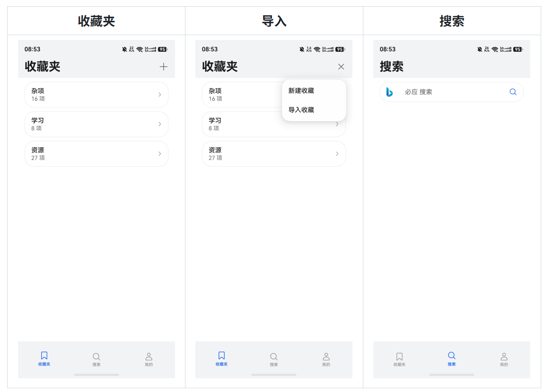545x392 pixels.
Task: Click the battery 95 icon in 收藏夹 status bar
Action: (x=163, y=49)
